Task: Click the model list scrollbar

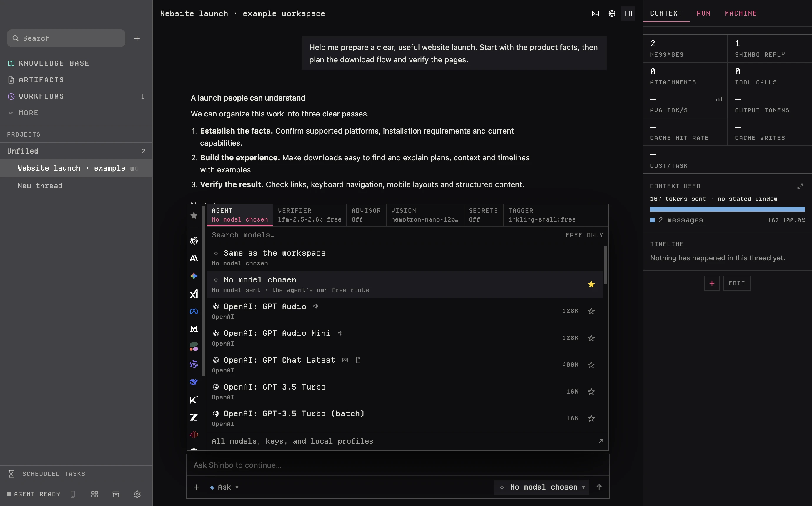Action: click(605, 265)
